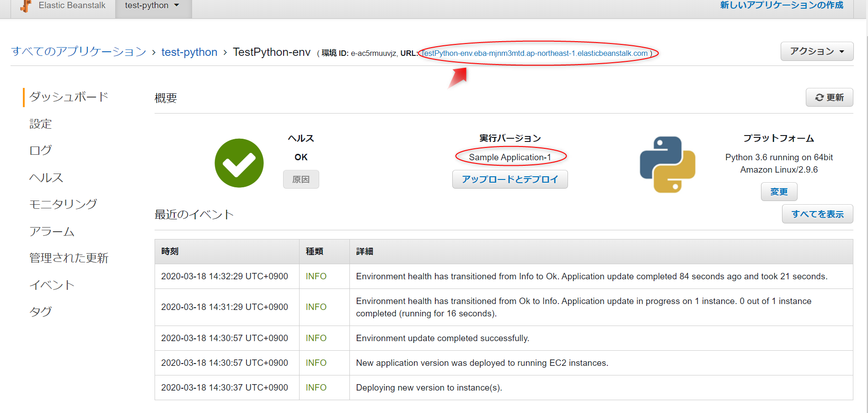Open アラーム in the sidebar
868x413 pixels.
click(52, 231)
